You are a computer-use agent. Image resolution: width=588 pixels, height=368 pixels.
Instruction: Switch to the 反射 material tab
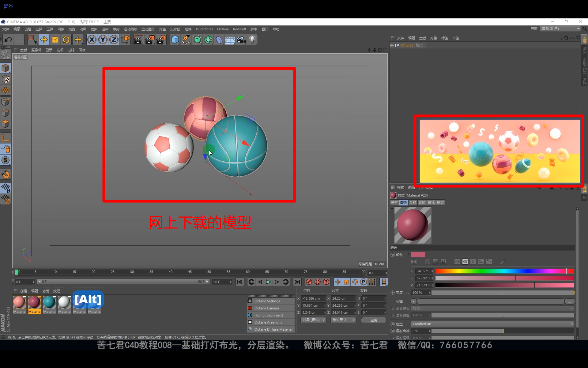coord(413,202)
